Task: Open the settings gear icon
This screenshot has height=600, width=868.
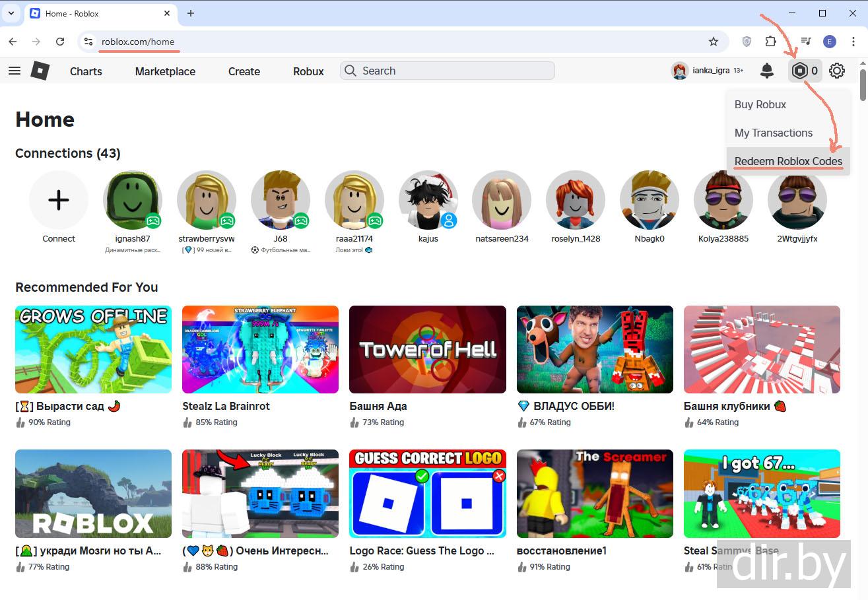Action: [837, 71]
